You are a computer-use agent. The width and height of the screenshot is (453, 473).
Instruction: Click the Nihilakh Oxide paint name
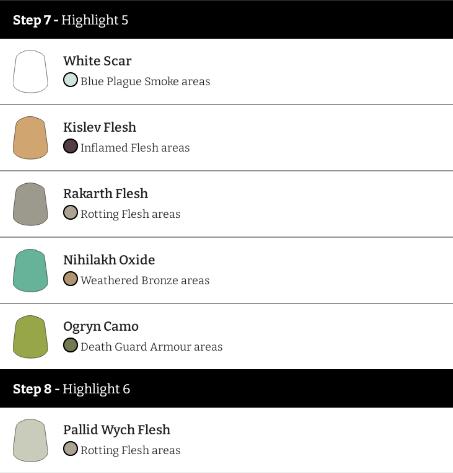(x=109, y=260)
